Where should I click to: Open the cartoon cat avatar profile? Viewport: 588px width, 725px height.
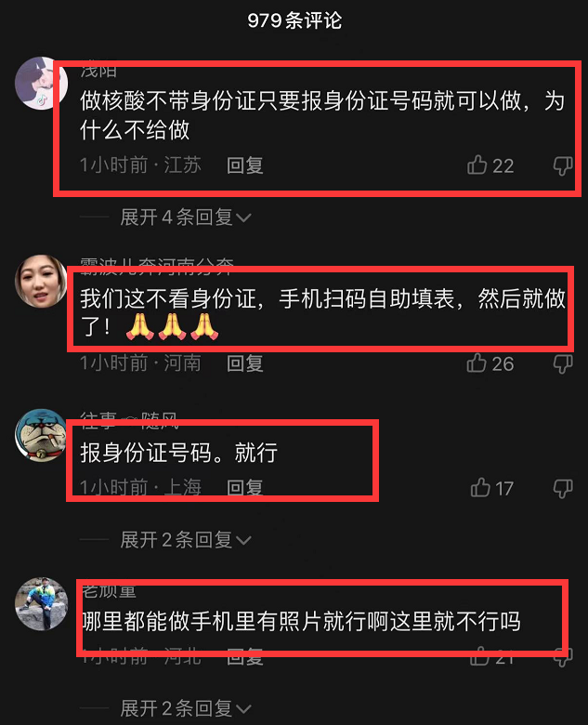pyautogui.click(x=41, y=435)
